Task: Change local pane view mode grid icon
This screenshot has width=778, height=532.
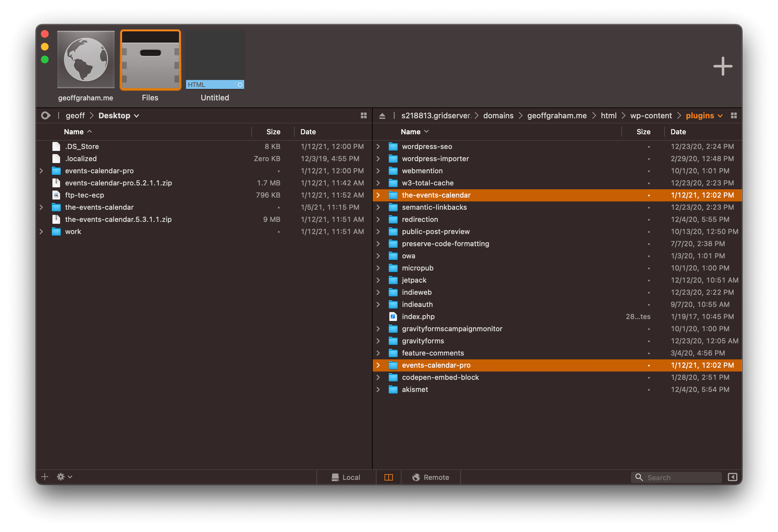Action: 363,115
